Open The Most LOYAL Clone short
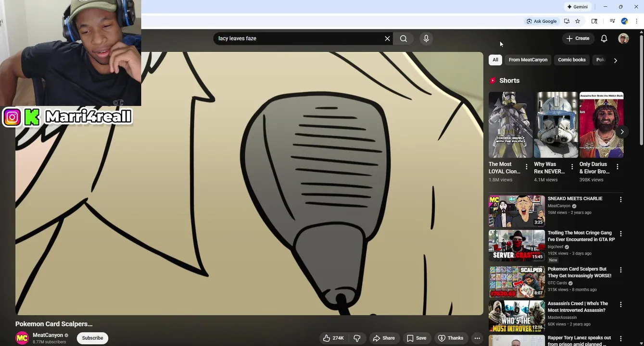 click(511, 125)
